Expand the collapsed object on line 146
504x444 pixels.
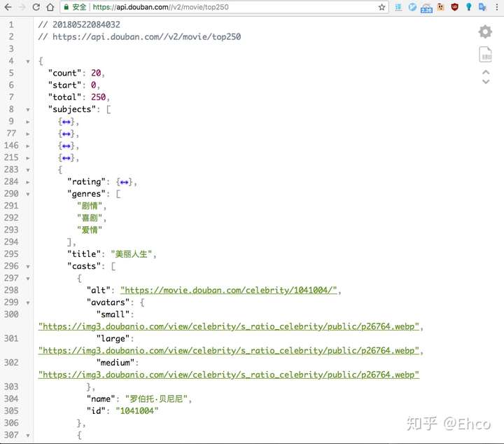tap(28, 146)
